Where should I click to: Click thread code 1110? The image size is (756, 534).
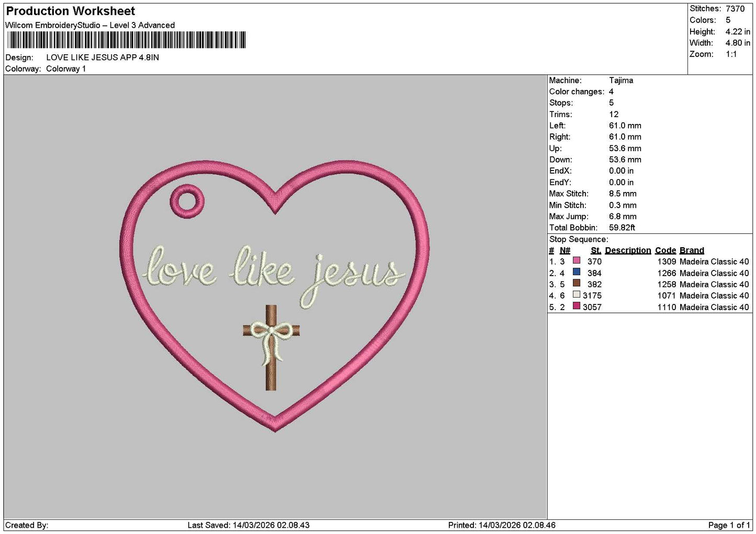pyautogui.click(x=667, y=307)
